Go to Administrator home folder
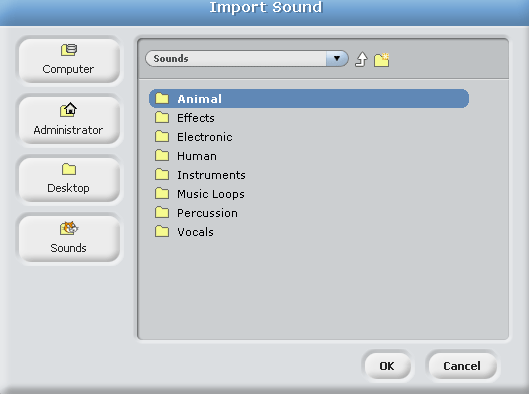529x394 pixels. pyautogui.click(x=69, y=120)
